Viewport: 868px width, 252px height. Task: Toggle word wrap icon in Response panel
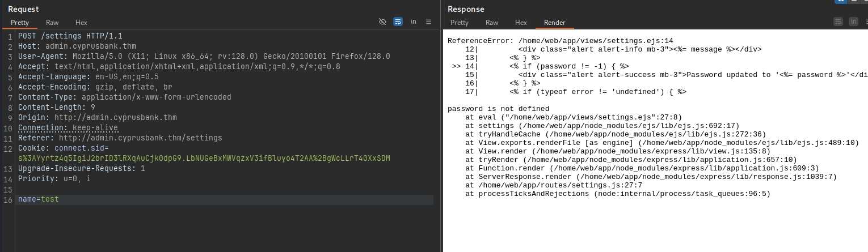(838, 22)
